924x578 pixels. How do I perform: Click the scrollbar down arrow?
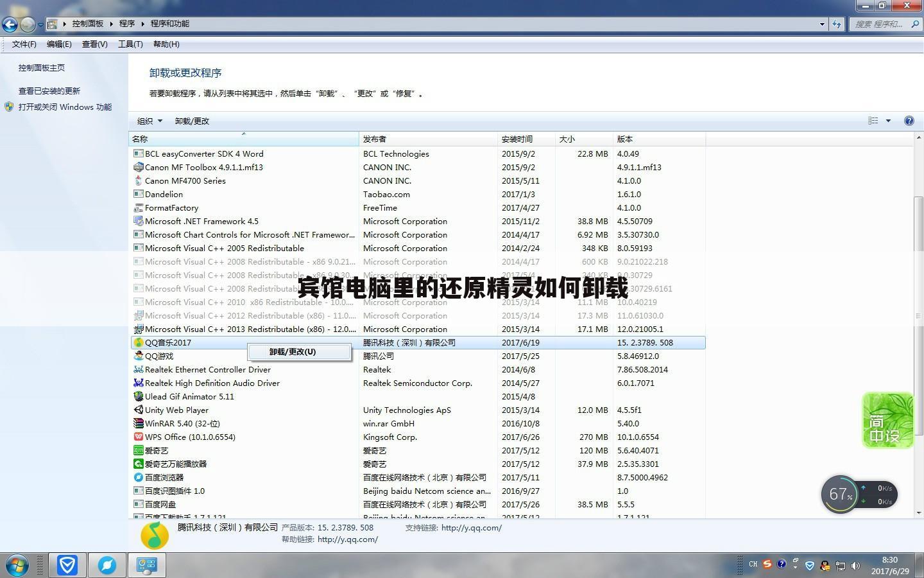(x=918, y=512)
